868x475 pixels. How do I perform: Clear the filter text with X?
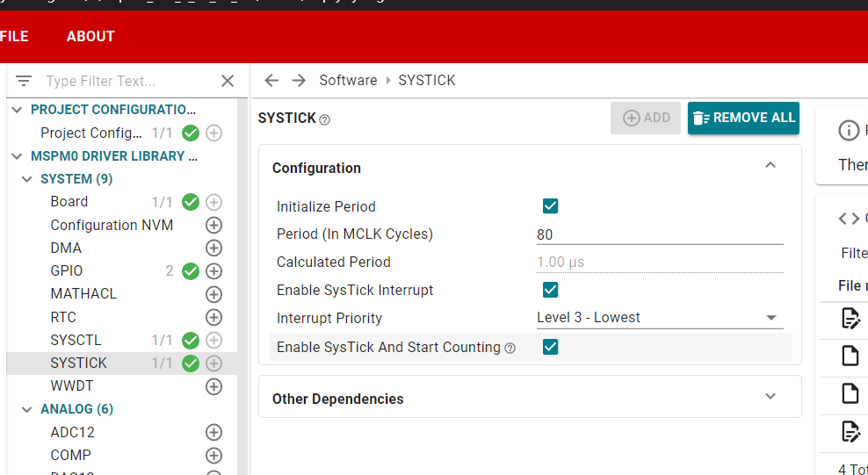[228, 82]
